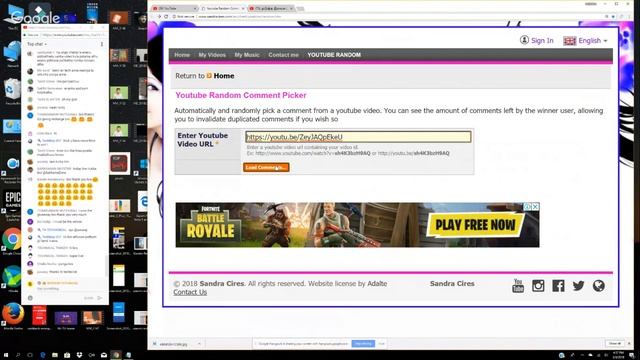Open the globe website icon in footer

[598, 286]
